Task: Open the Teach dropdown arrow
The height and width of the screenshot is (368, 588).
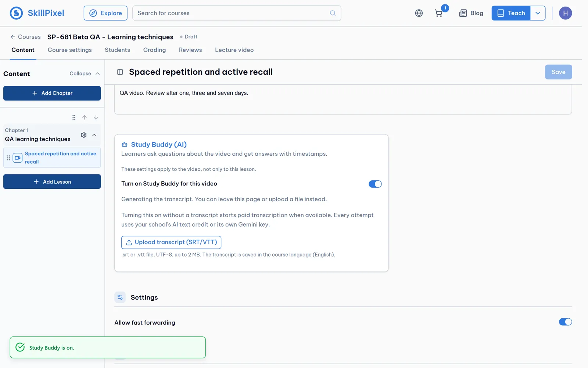Action: click(538, 13)
